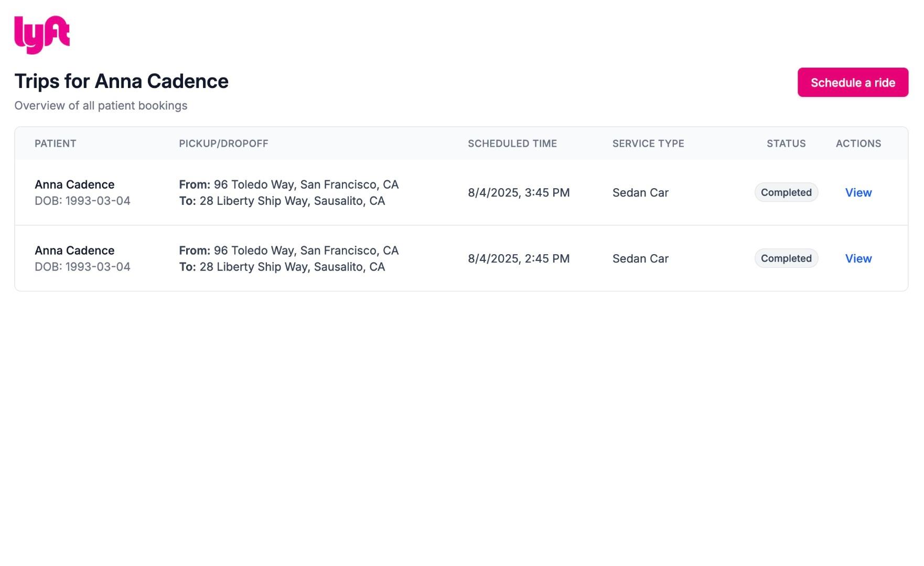Click the Trips for Anna Cadence heading
924x566 pixels.
tap(121, 81)
